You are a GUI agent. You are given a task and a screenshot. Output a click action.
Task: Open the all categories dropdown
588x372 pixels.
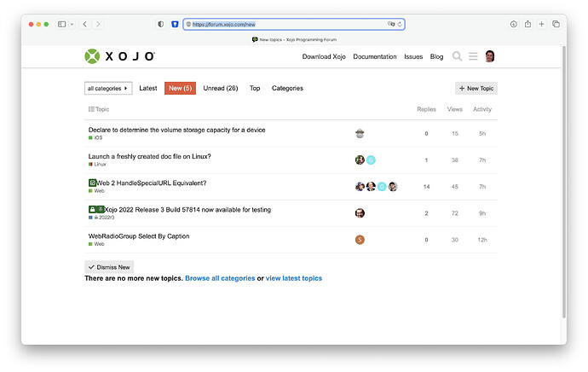108,88
